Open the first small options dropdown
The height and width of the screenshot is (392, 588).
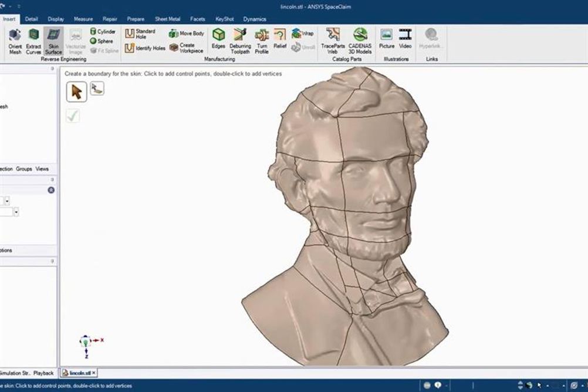click(x=7, y=201)
